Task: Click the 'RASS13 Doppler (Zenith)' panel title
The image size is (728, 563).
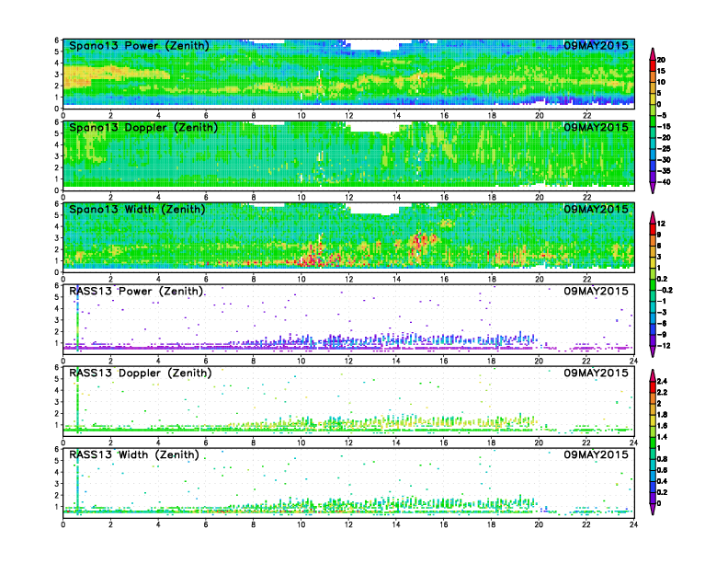Action: click(x=141, y=373)
